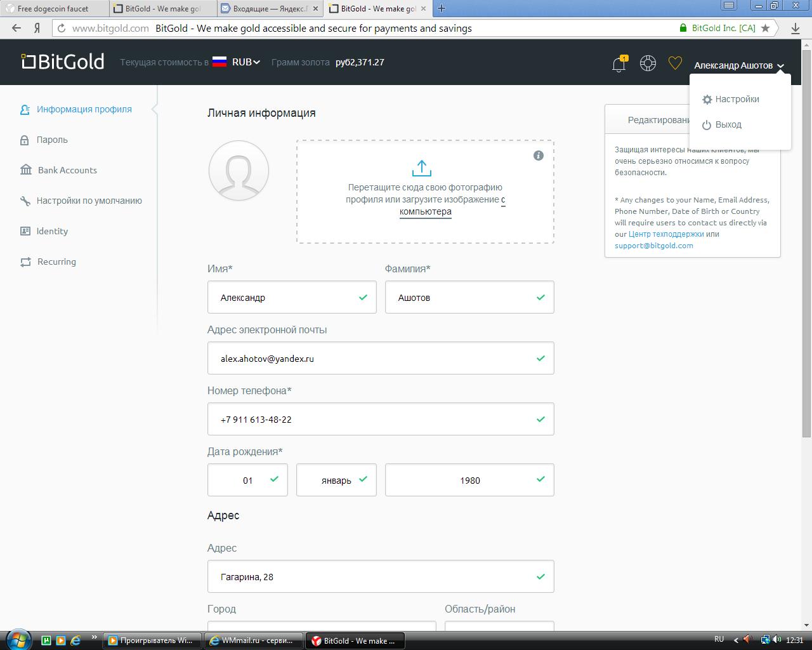Click the Адрес field with Гагарина, 28
The width and height of the screenshot is (812, 650).
click(x=381, y=576)
